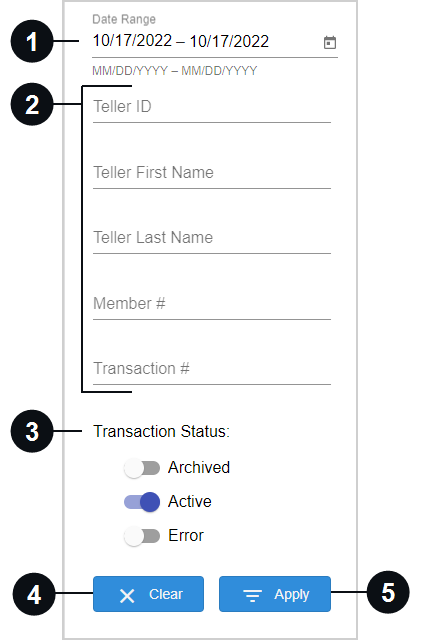Click the Transaction Status heading label
The height and width of the screenshot is (640, 421).
[162, 431]
